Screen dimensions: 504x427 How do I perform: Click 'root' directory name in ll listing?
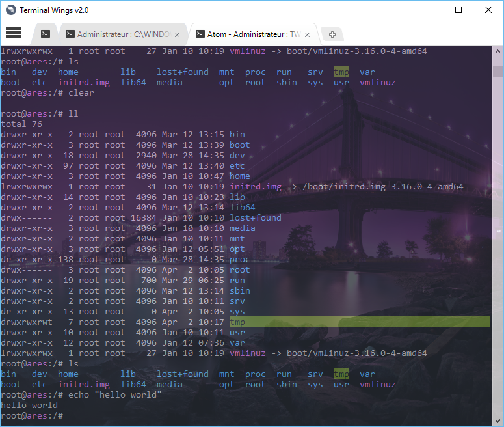(x=240, y=270)
